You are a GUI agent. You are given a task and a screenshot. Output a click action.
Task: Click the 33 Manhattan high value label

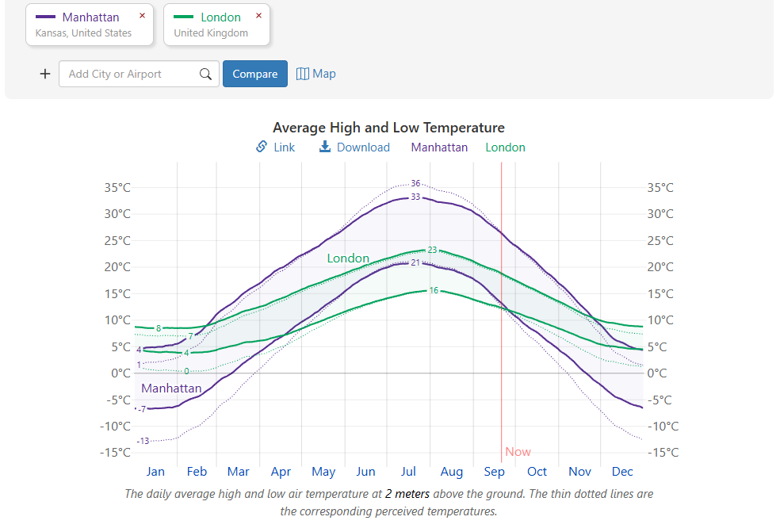pyautogui.click(x=415, y=197)
